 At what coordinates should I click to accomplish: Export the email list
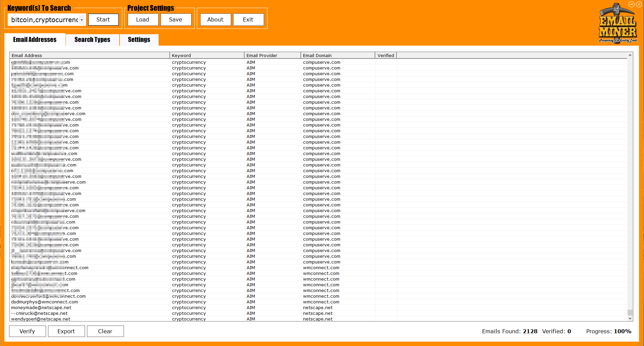click(66, 331)
